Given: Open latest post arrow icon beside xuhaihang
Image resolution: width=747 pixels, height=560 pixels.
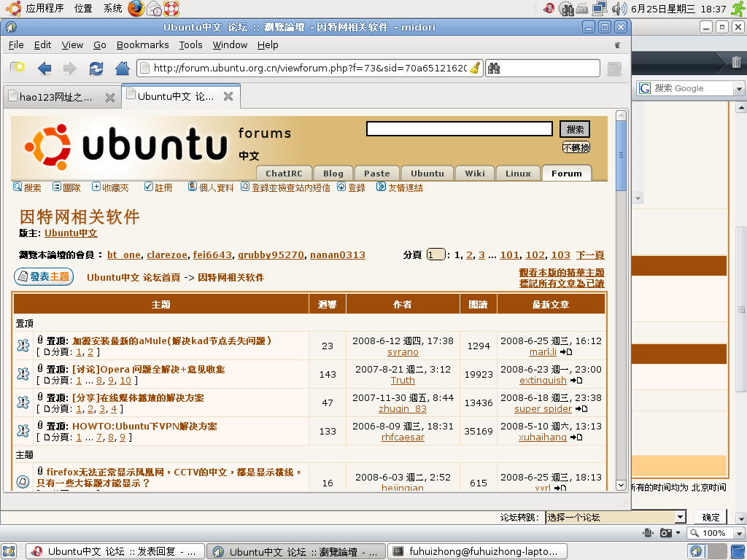Looking at the screenshot, I should 576,437.
